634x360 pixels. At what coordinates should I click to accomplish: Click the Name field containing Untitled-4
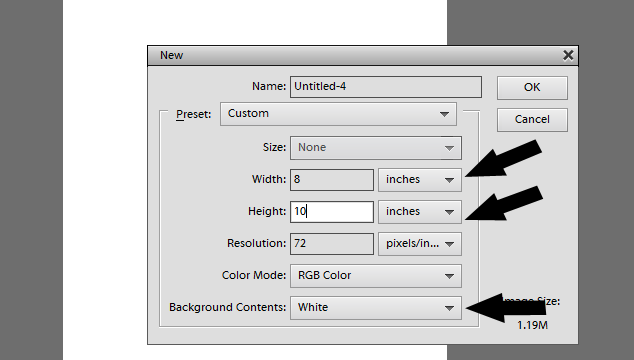[x=386, y=87]
